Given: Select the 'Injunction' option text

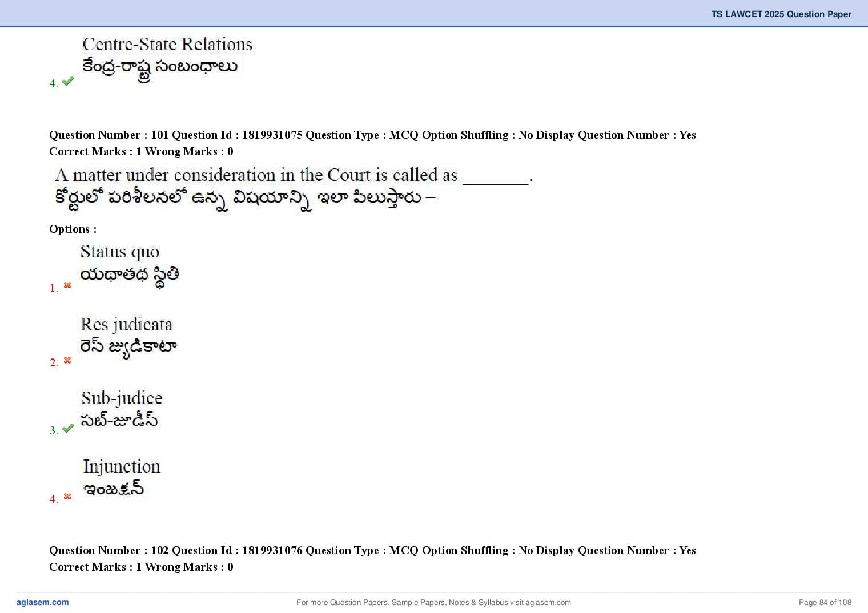Looking at the screenshot, I should [122, 467].
